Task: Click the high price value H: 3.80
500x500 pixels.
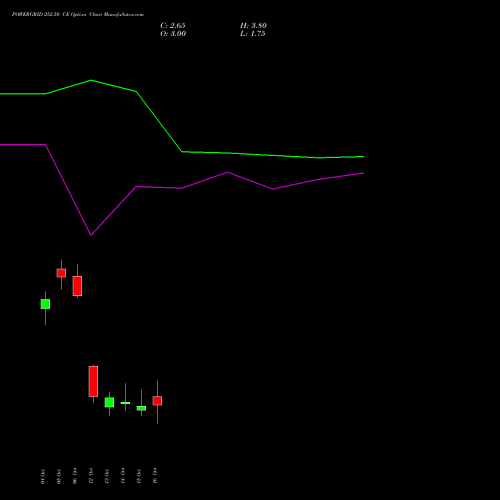Action: pyautogui.click(x=253, y=26)
